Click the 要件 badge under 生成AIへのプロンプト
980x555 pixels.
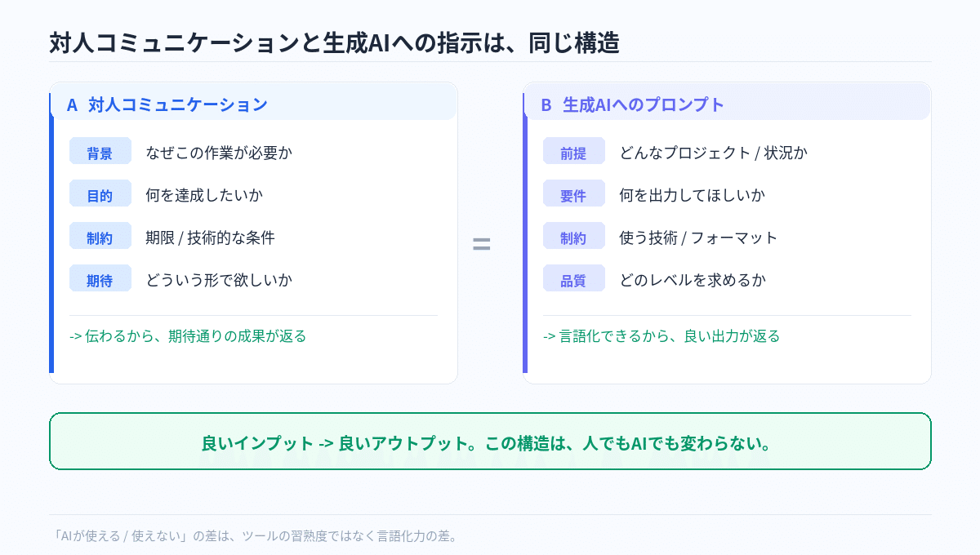(x=573, y=193)
